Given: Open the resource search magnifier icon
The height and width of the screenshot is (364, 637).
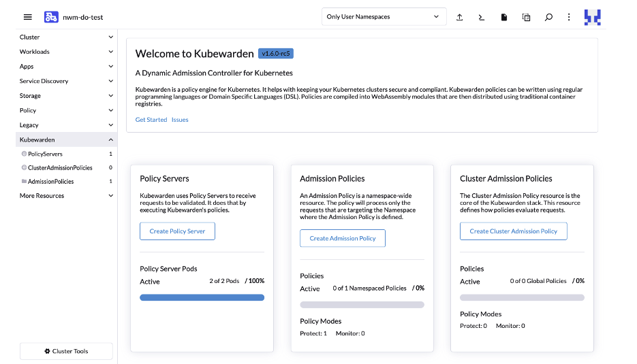Looking at the screenshot, I should coord(548,17).
